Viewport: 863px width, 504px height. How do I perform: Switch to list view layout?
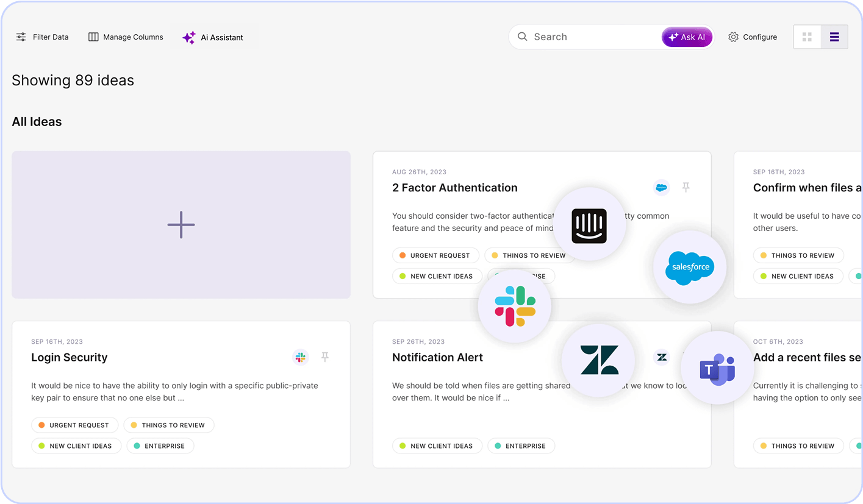point(834,37)
